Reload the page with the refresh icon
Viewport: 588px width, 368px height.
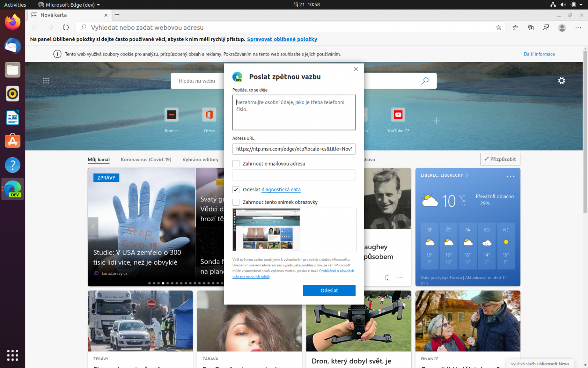click(x=65, y=27)
